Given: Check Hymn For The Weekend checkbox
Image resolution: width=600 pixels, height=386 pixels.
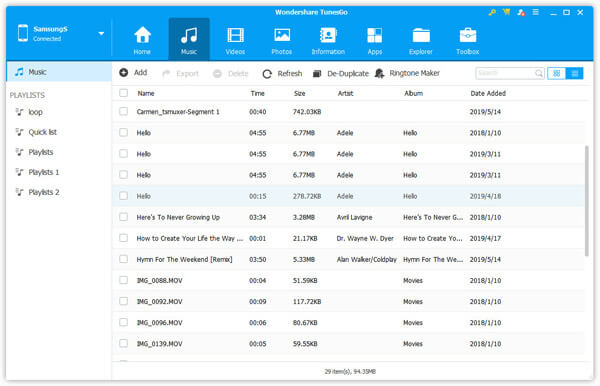Looking at the screenshot, I should pyautogui.click(x=124, y=259).
